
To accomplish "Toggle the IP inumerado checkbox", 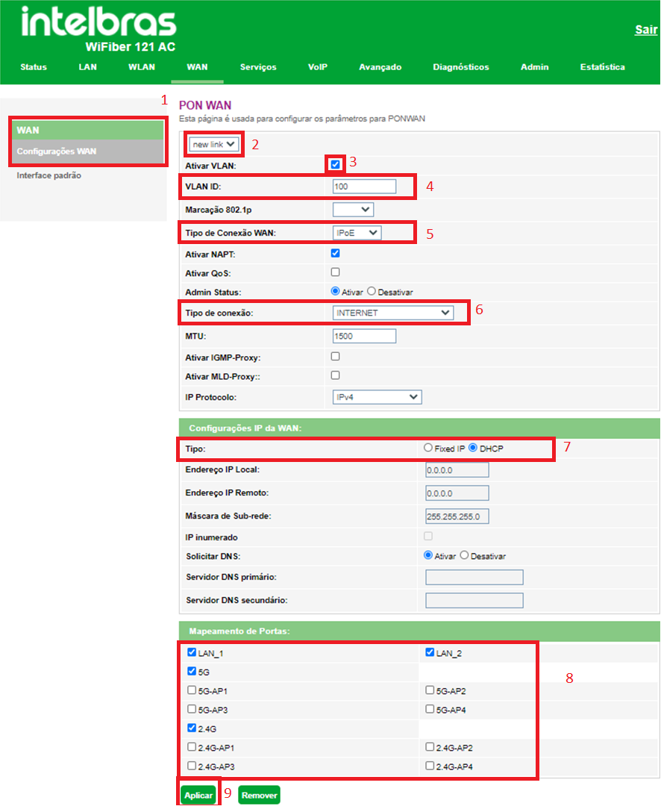I will coord(428,537).
